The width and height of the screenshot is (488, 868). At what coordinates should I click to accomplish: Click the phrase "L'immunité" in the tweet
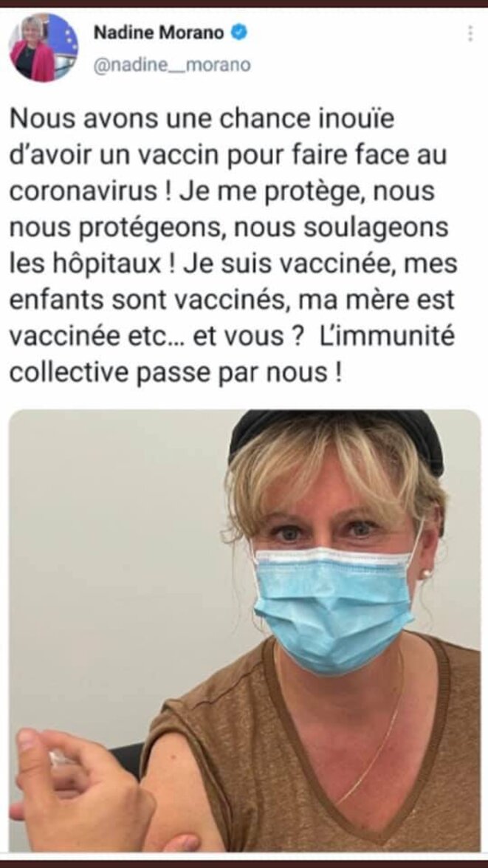388,335
